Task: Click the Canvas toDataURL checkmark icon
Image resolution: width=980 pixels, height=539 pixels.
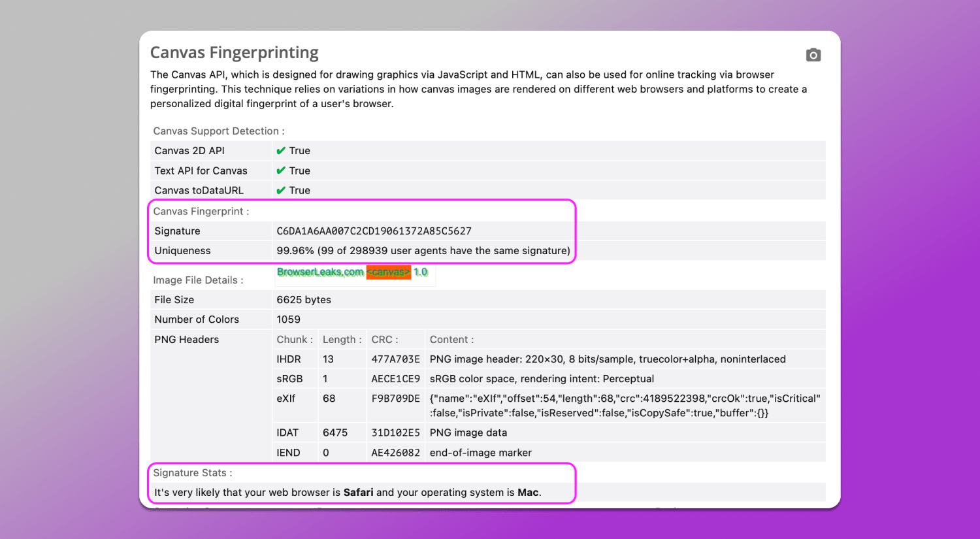Action: tap(281, 190)
